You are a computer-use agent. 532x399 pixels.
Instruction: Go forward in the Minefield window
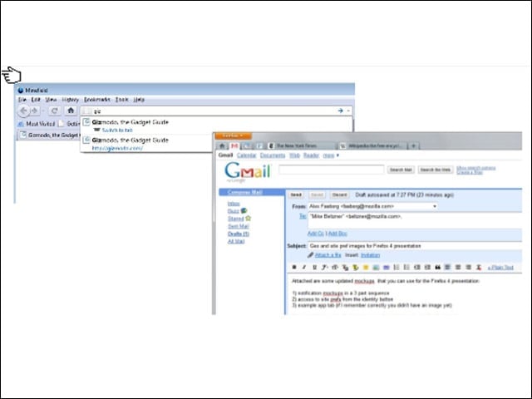35,111
